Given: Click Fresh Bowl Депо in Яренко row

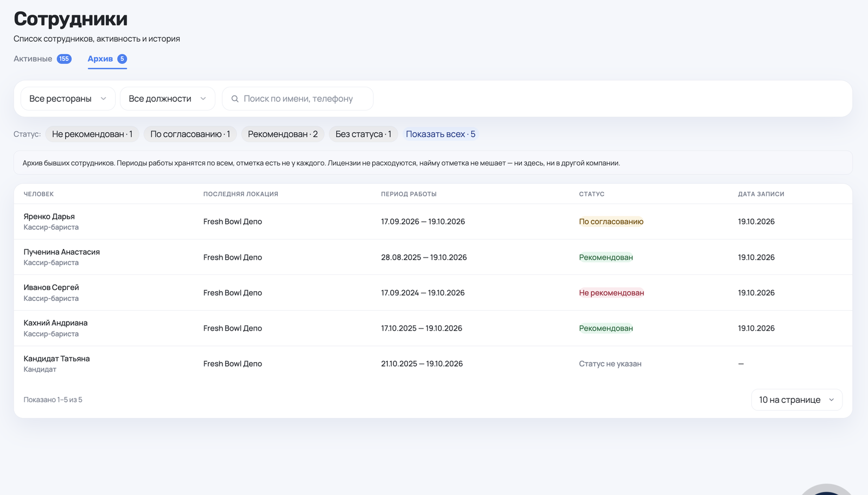Looking at the screenshot, I should 232,222.
